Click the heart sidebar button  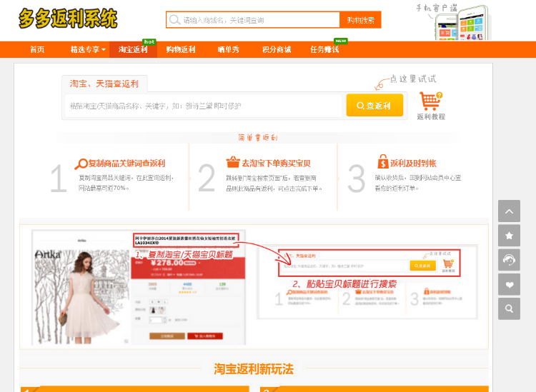(x=509, y=284)
